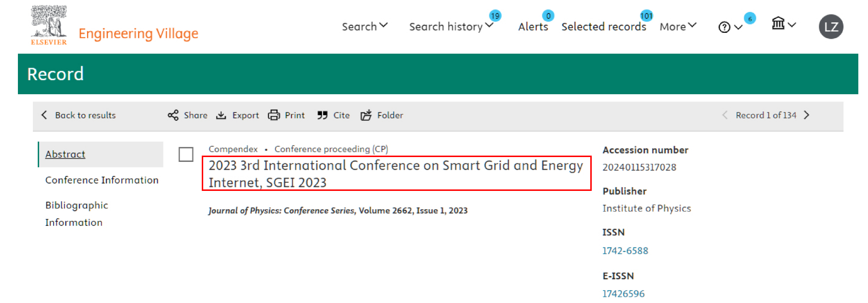The width and height of the screenshot is (868, 303).
Task: Click the Folder label in toolbar
Action: pyautogui.click(x=390, y=115)
